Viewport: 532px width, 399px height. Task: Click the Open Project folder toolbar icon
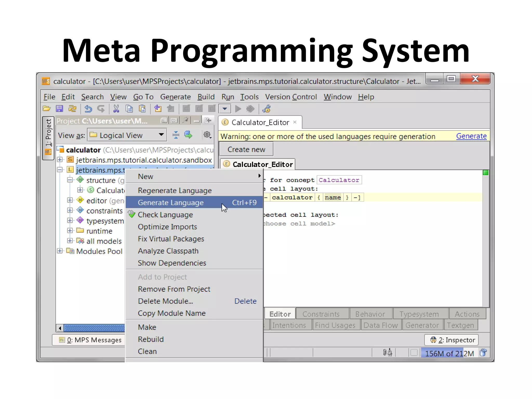coord(47,109)
